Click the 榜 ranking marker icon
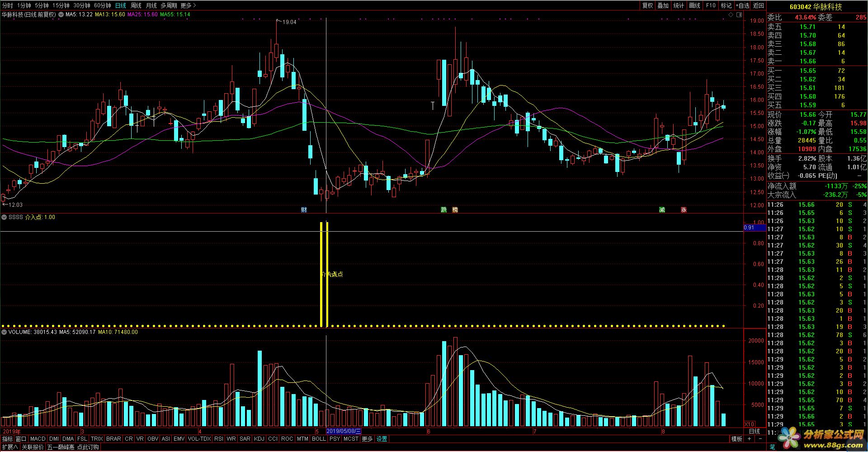868x452 pixels. pyautogui.click(x=455, y=210)
